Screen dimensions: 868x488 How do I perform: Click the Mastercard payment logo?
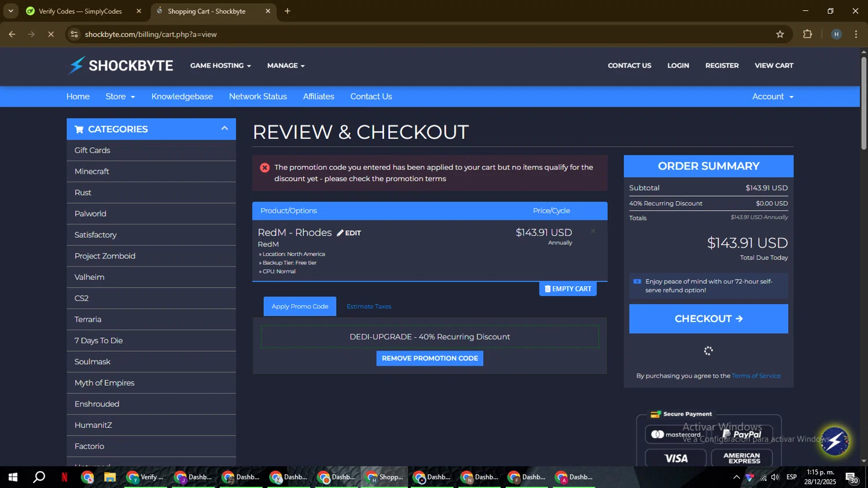[x=675, y=434]
